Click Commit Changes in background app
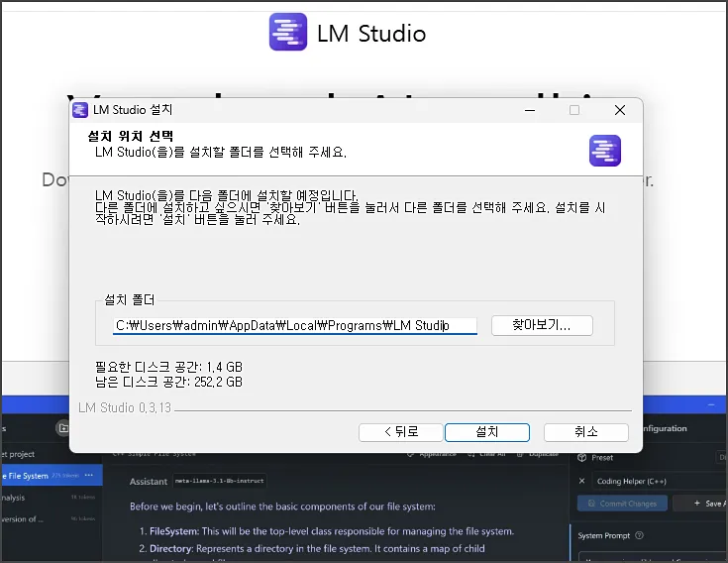Viewport: 728px width, 563px height. point(622,504)
